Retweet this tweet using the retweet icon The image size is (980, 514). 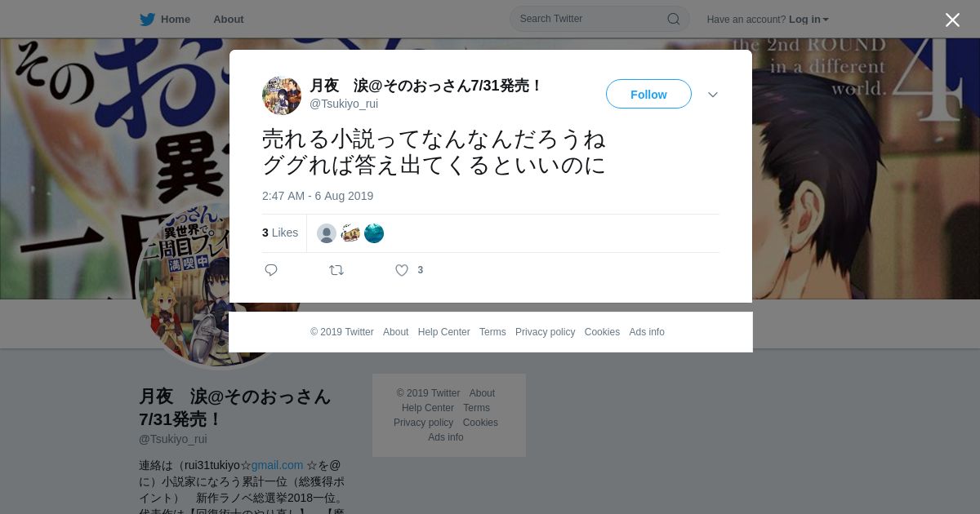(336, 270)
